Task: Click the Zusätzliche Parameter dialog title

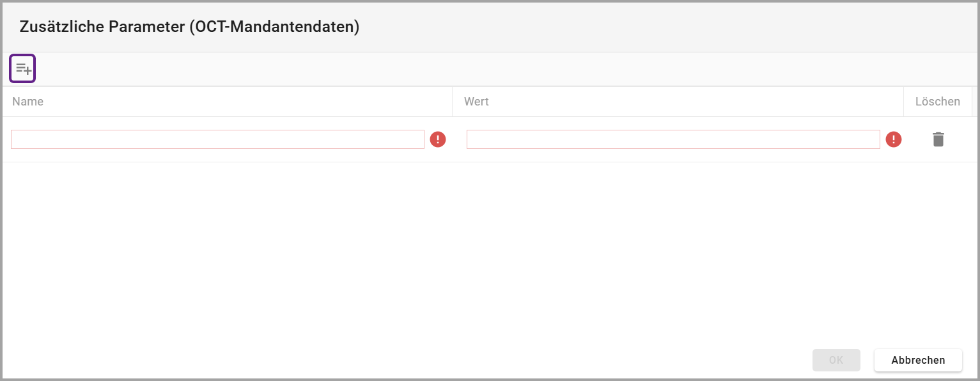Action: coord(189,27)
